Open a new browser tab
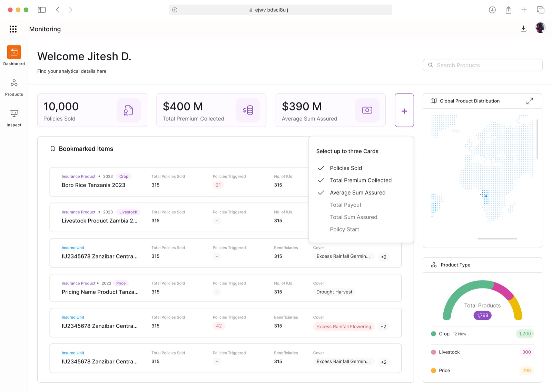 tap(524, 10)
